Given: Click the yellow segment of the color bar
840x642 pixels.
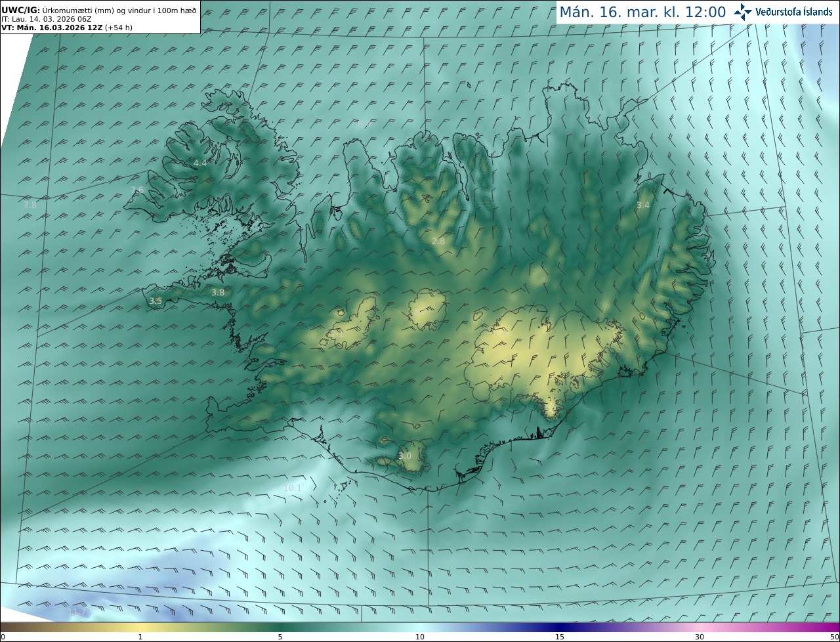Looking at the screenshot, I should pyautogui.click(x=140, y=628).
